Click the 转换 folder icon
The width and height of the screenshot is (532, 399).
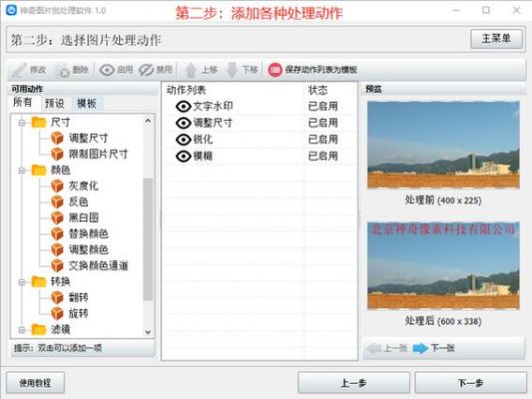click(x=39, y=281)
